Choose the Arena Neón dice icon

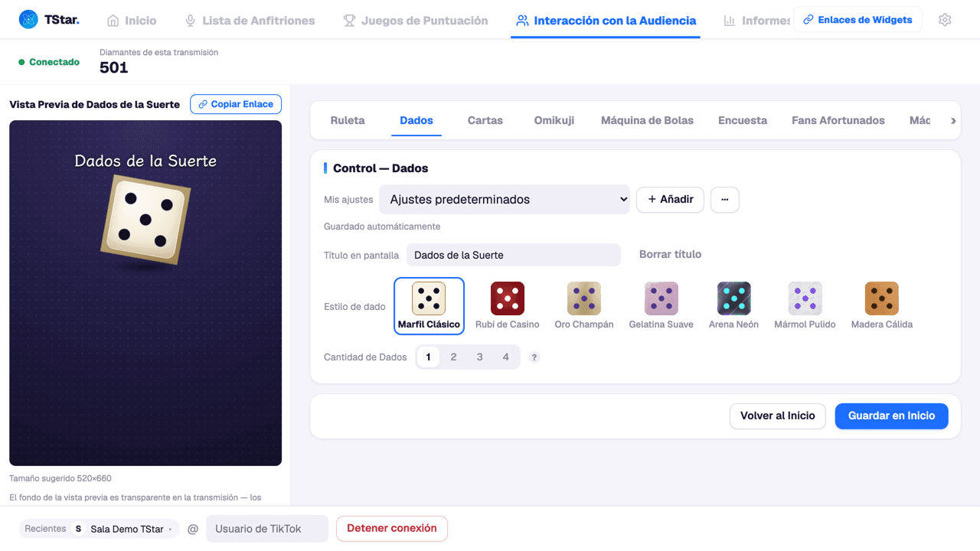click(x=733, y=298)
